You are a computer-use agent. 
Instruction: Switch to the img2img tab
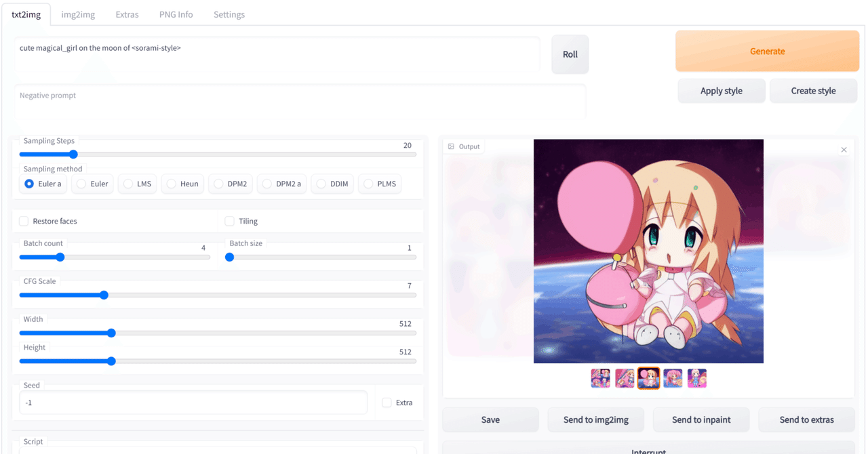coord(77,14)
